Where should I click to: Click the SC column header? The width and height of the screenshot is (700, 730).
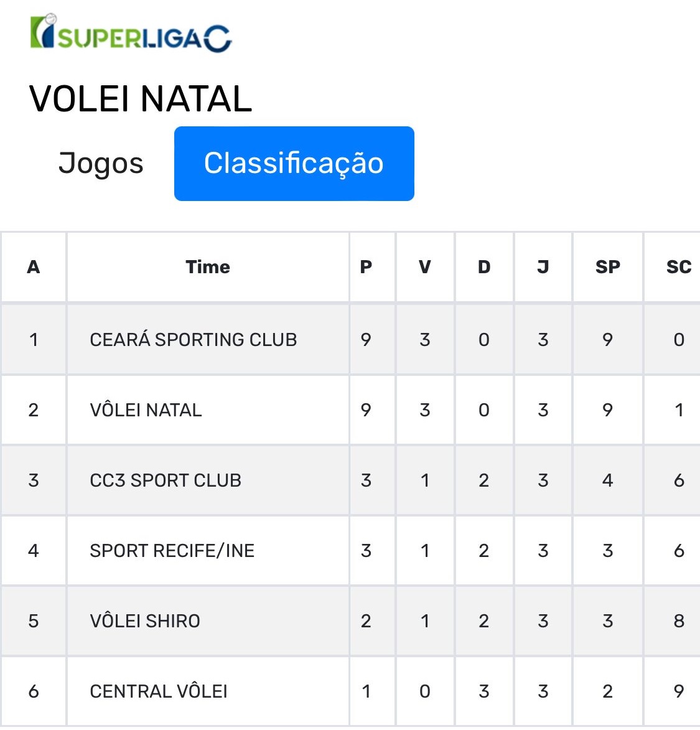[679, 267]
